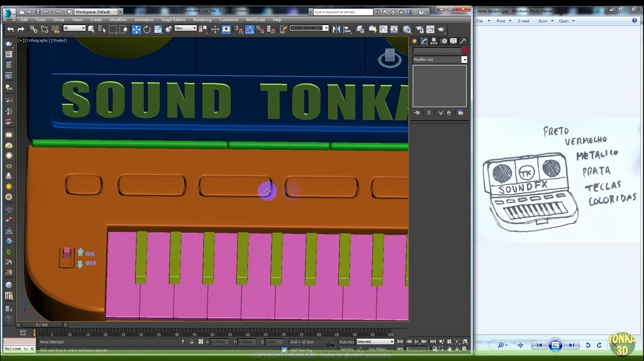
Task: Click the Set Key button
Action: (347, 349)
